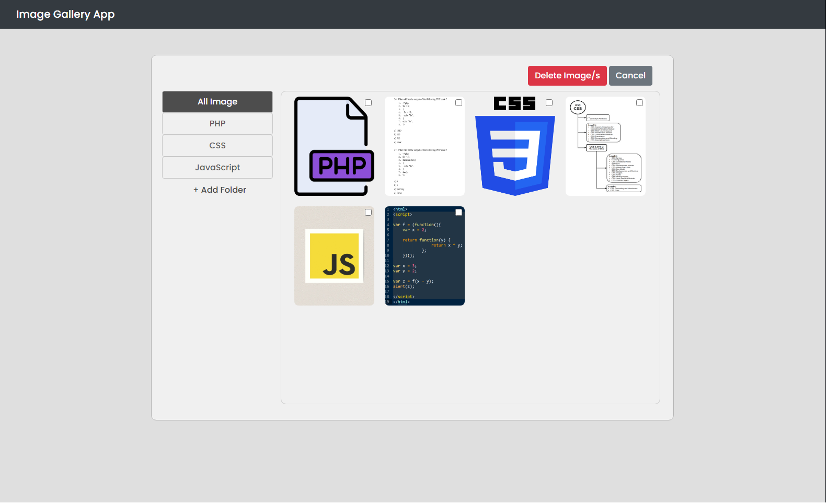
Task: Select the All Image folder
Action: 217,102
